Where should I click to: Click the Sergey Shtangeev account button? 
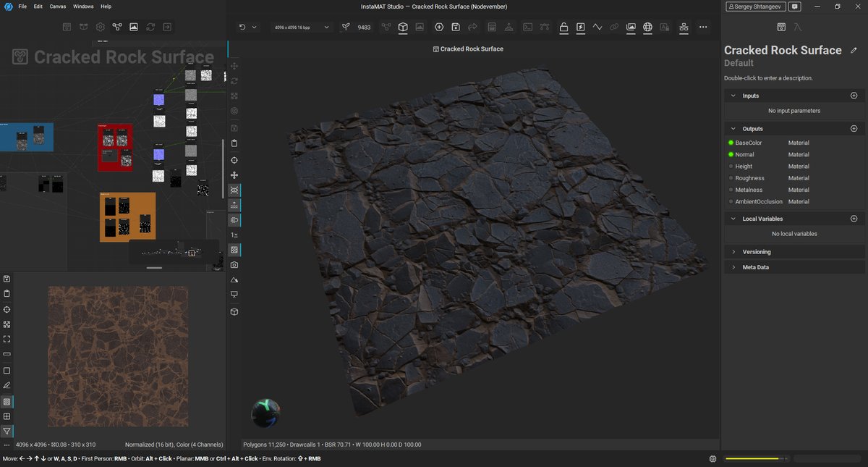pos(754,7)
